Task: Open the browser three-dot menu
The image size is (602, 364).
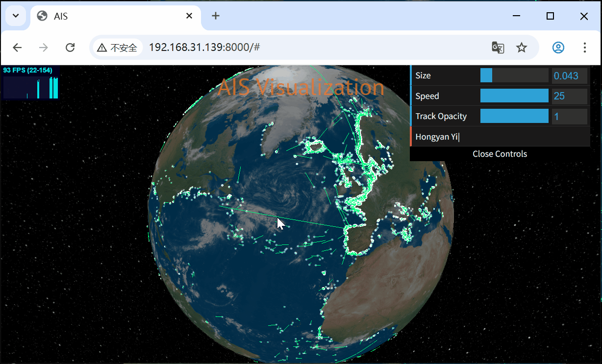Action: [585, 48]
